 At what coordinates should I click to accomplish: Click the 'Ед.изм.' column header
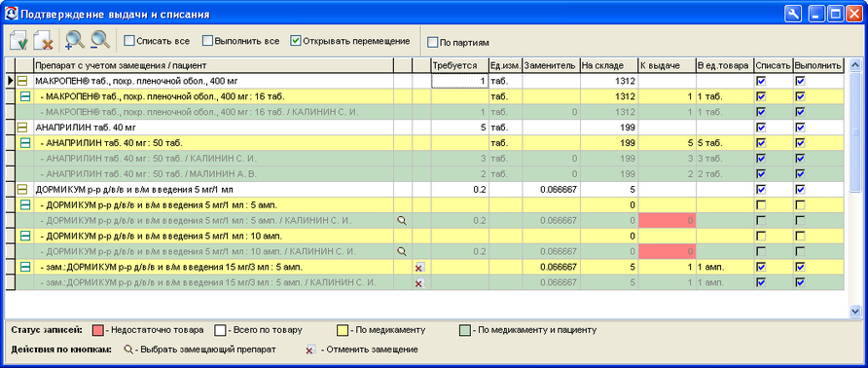505,65
